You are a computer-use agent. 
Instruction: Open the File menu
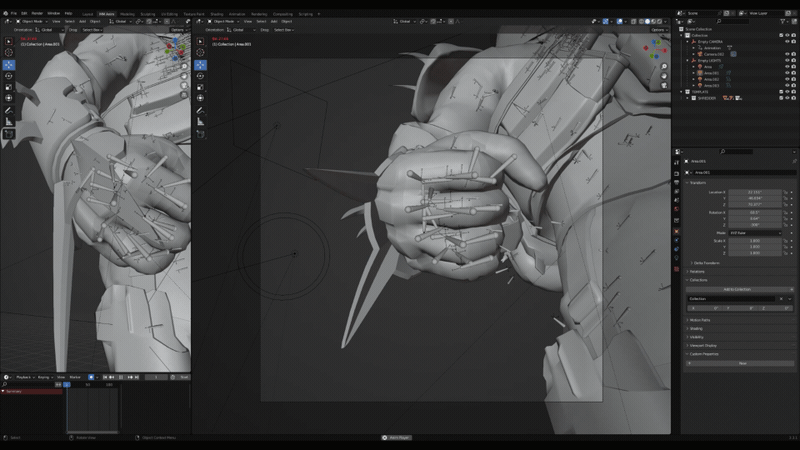[14, 13]
